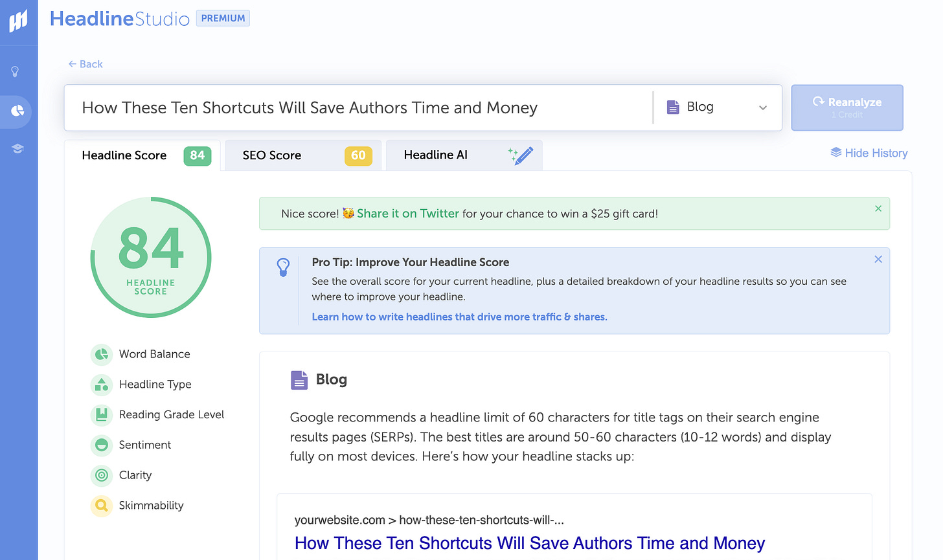Click the Skimmability magnifier icon
The image size is (943, 560).
click(x=102, y=506)
